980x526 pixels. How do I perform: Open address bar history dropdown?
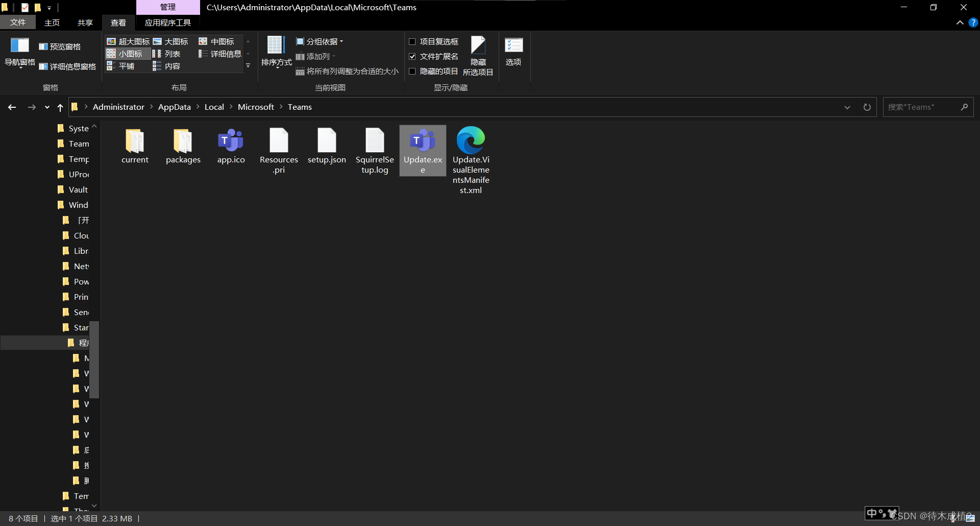[847, 107]
